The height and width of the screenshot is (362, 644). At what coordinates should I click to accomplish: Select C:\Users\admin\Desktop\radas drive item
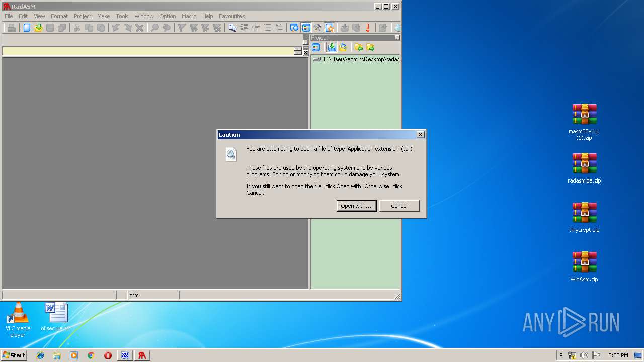point(356,59)
